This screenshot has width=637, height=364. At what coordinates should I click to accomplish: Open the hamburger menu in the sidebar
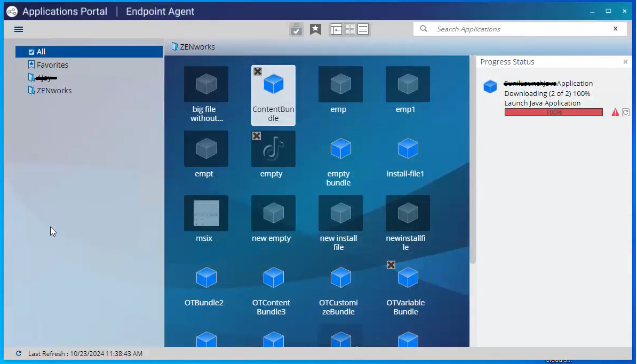pyautogui.click(x=19, y=29)
